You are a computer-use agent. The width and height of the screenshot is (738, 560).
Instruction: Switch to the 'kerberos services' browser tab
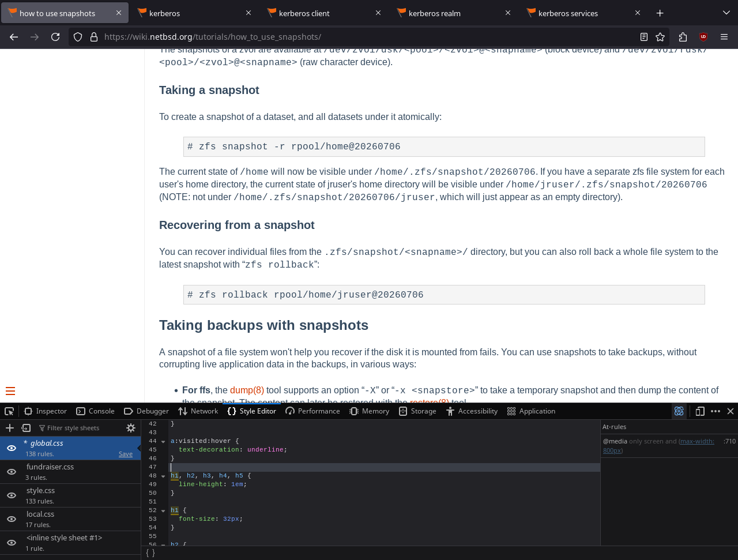pos(584,13)
